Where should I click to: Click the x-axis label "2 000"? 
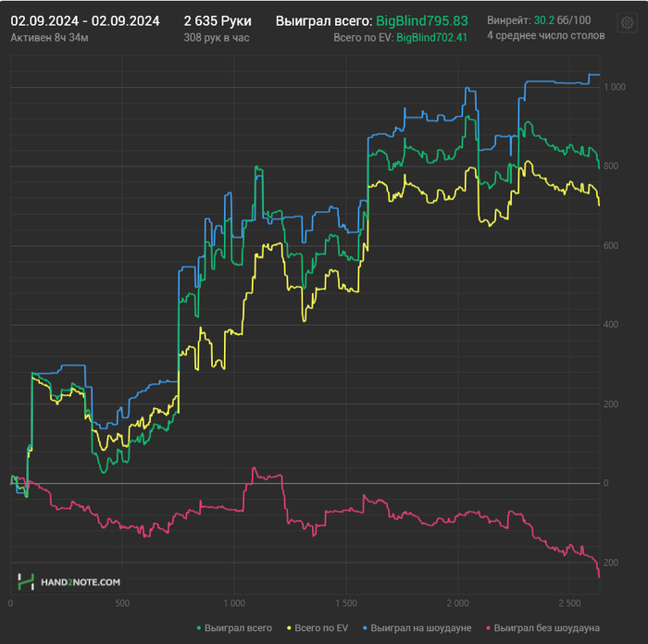click(458, 603)
